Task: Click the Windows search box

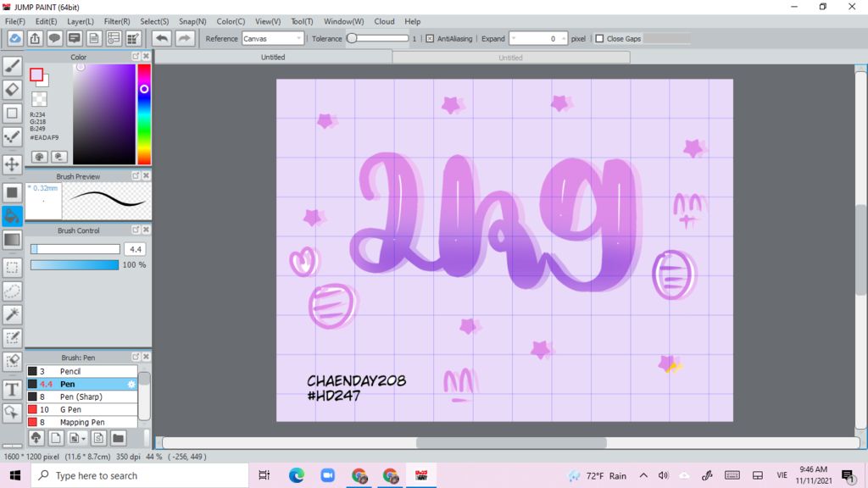Action: [x=140, y=476]
